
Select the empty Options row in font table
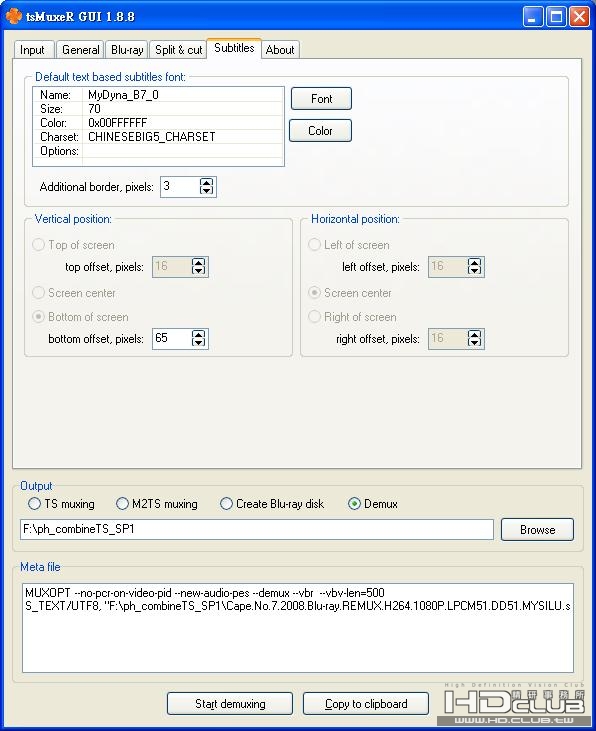[158, 151]
